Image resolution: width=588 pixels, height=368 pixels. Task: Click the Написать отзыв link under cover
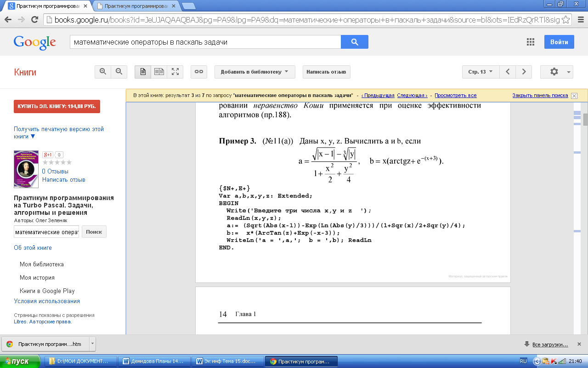pos(64,180)
